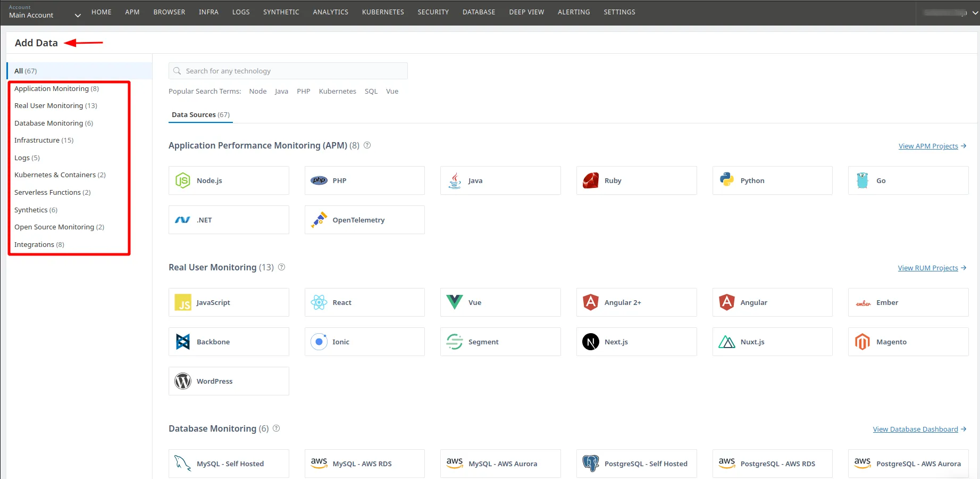Click the Kubernetes popular search term

tap(338, 92)
